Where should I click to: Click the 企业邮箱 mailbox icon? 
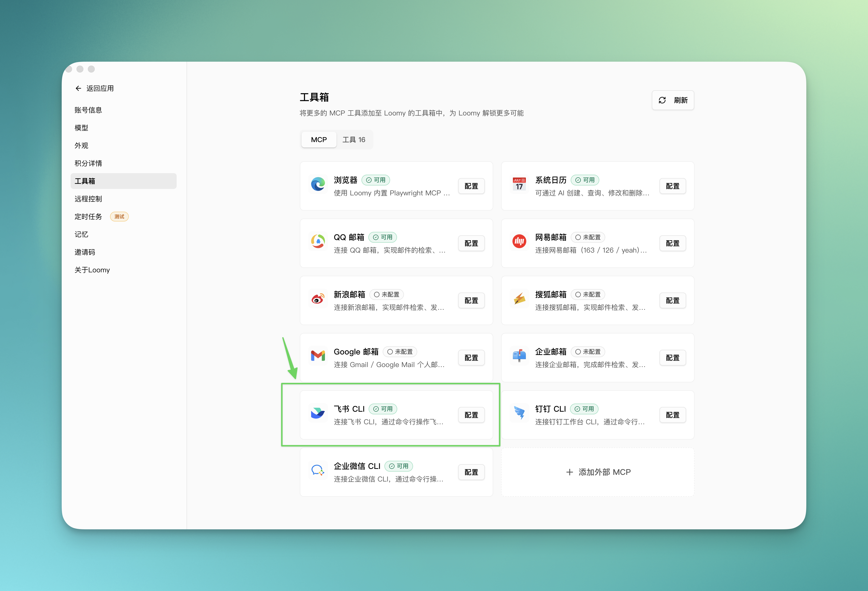coord(519,355)
